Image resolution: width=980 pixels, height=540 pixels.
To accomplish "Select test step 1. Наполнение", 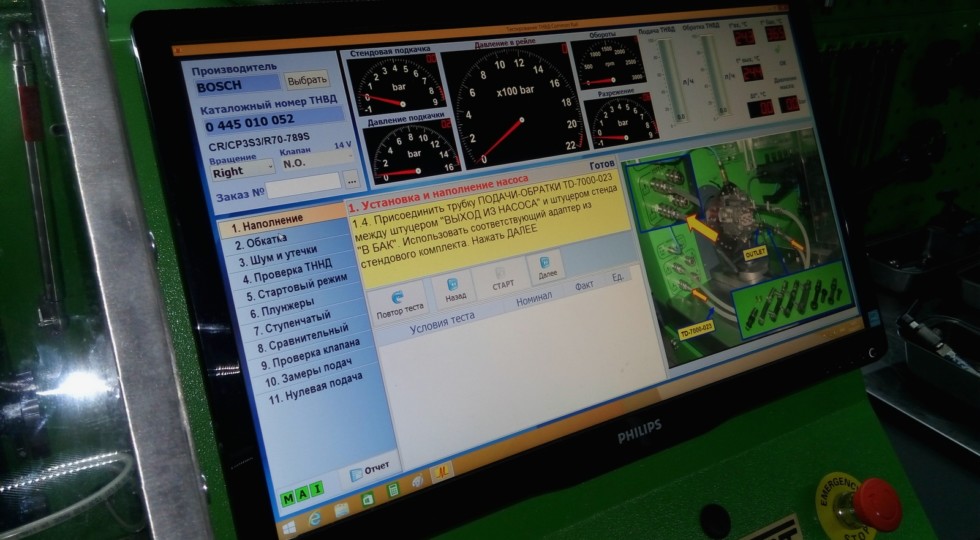I will [282, 222].
